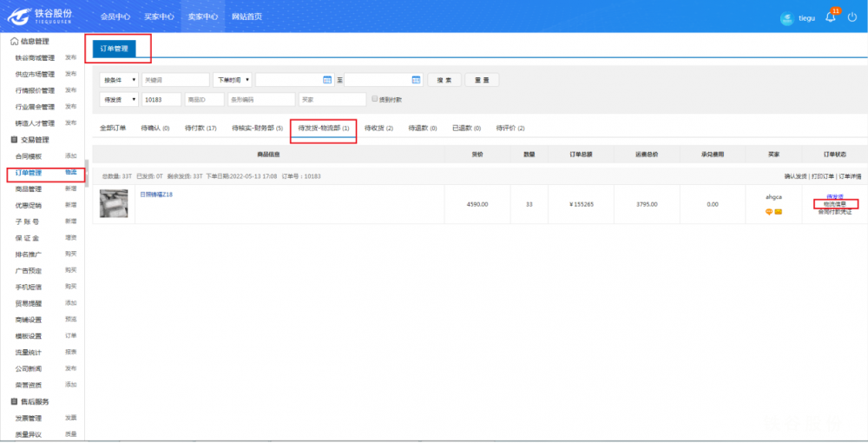Expand the 按条件 dropdown

tap(120, 80)
